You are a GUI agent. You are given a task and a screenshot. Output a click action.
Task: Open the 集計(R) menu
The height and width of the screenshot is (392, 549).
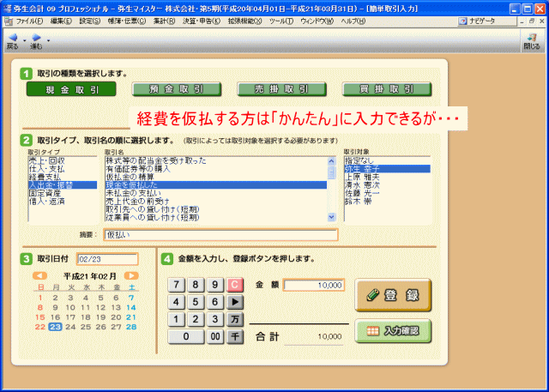click(x=164, y=21)
